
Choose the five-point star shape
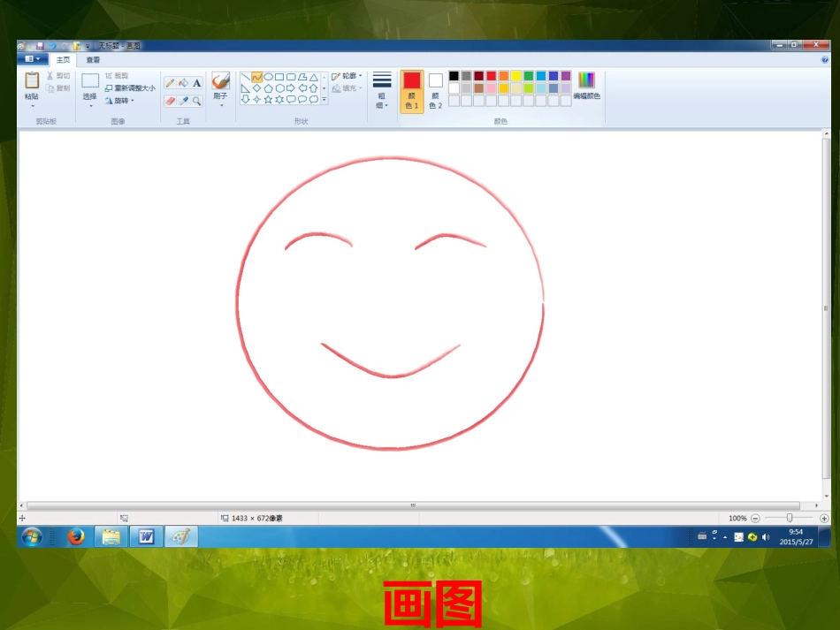click(268, 99)
